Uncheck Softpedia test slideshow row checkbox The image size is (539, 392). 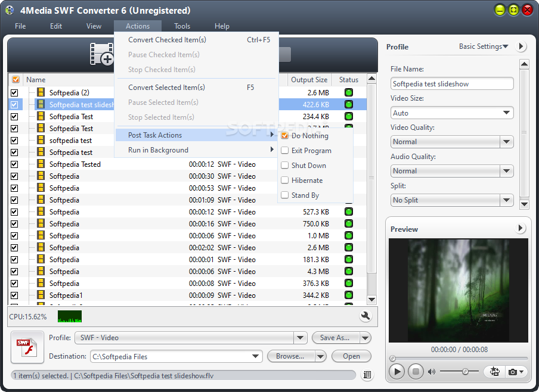(x=14, y=104)
